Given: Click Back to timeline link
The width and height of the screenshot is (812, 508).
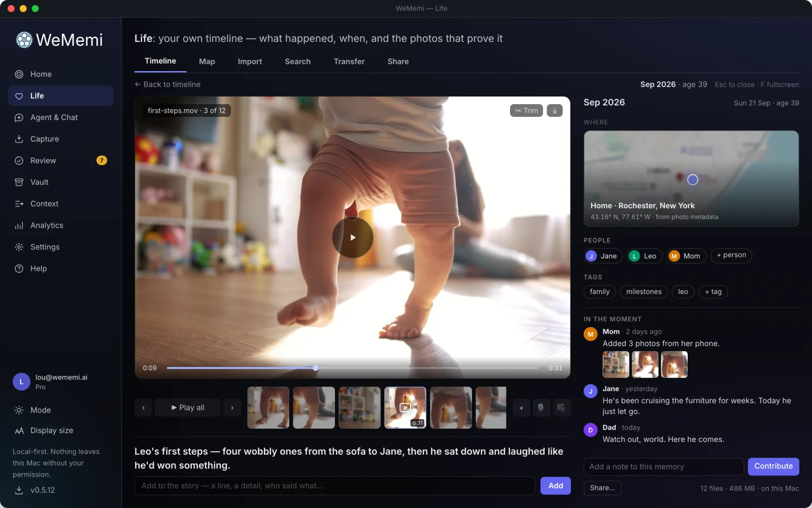Looking at the screenshot, I should [x=167, y=84].
